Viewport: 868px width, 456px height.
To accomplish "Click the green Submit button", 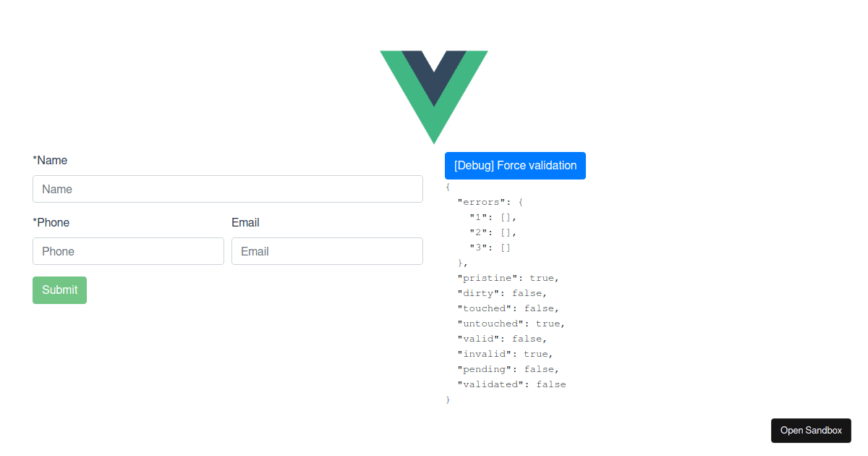I will [59, 290].
